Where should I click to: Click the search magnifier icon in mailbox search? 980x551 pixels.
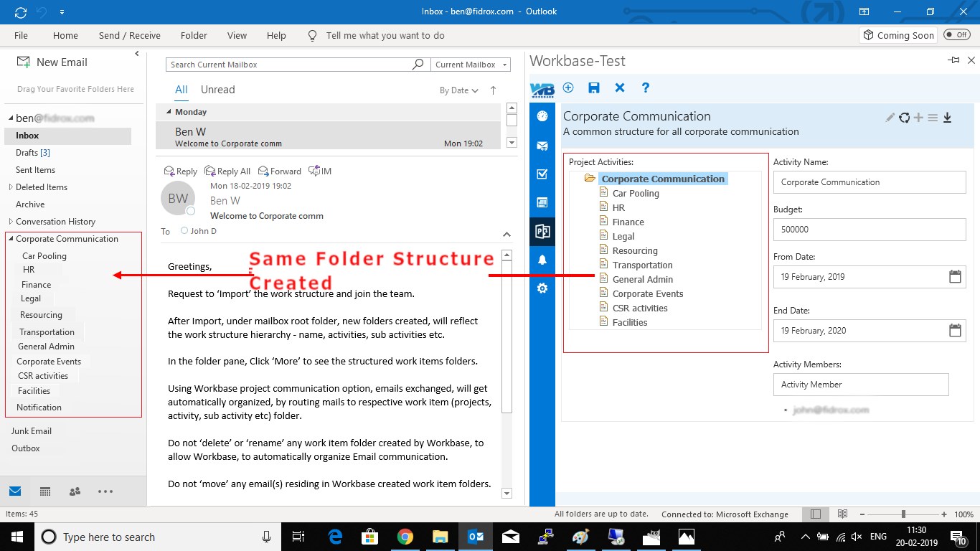[418, 65]
